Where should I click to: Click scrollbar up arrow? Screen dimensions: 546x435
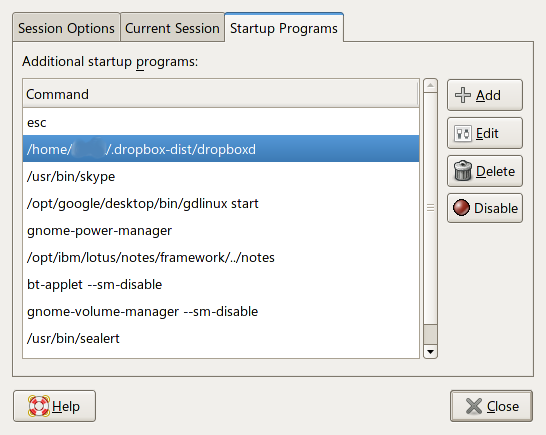coord(430,86)
